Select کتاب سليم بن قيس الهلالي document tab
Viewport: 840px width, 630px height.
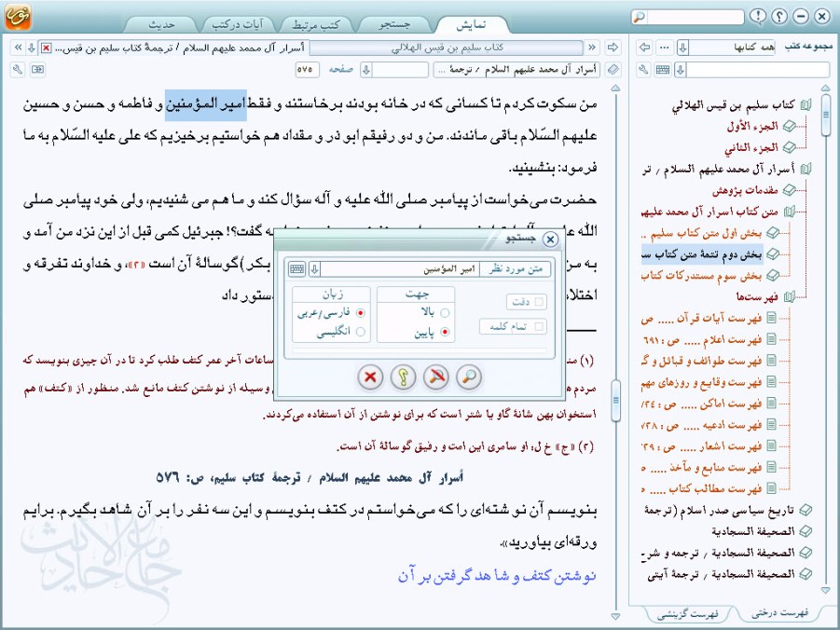tap(448, 48)
